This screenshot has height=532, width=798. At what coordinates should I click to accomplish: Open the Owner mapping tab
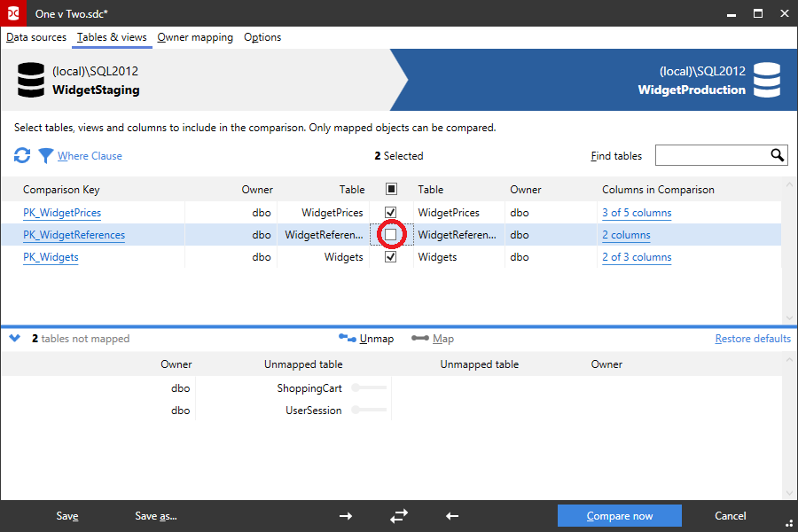pos(194,37)
